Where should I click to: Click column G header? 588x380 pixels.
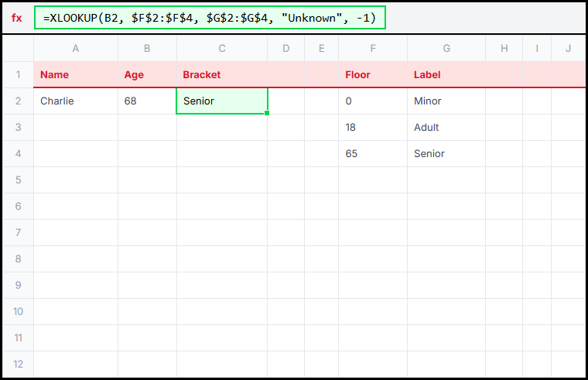[x=446, y=49]
